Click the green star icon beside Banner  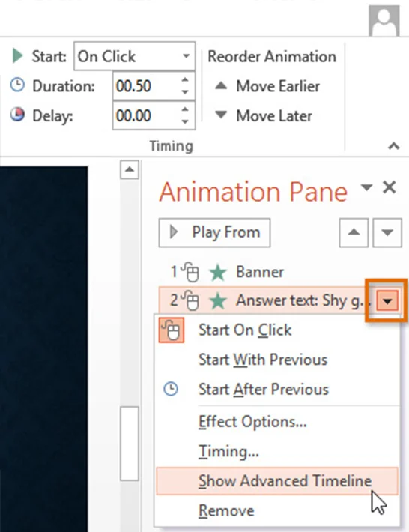[x=218, y=273]
